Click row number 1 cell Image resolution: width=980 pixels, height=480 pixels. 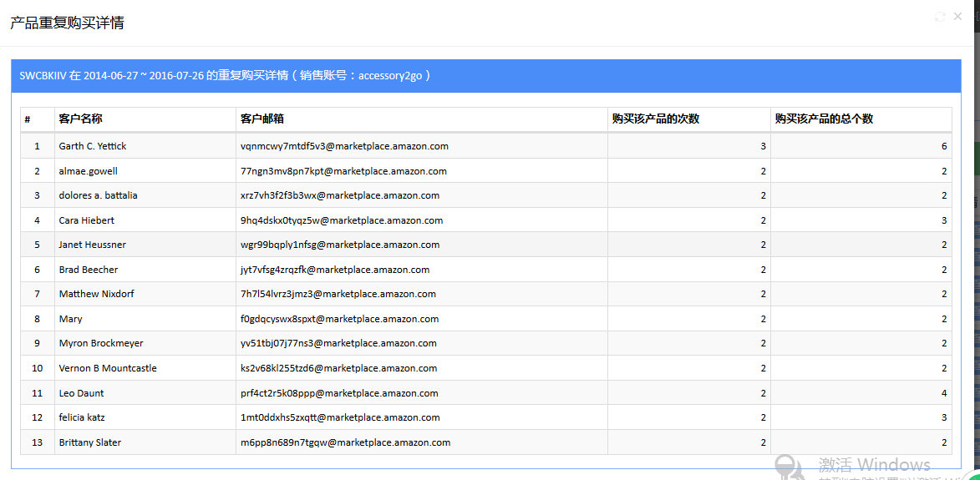pyautogui.click(x=37, y=146)
